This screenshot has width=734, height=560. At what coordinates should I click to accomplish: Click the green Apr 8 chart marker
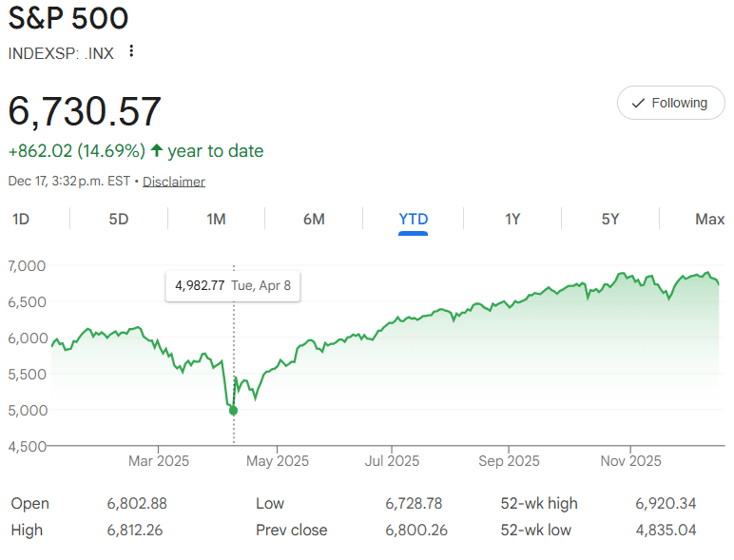point(233,411)
